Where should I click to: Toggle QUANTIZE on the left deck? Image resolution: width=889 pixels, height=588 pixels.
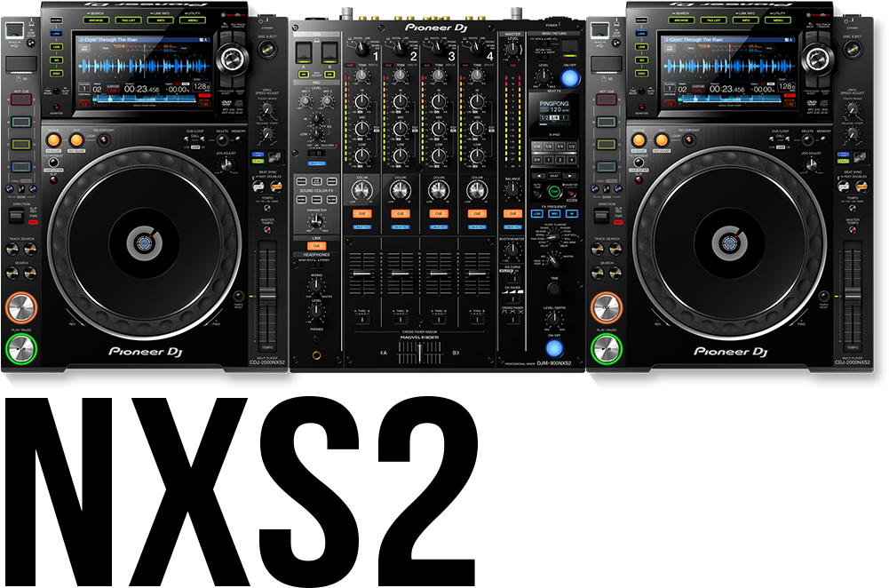click(x=56, y=107)
